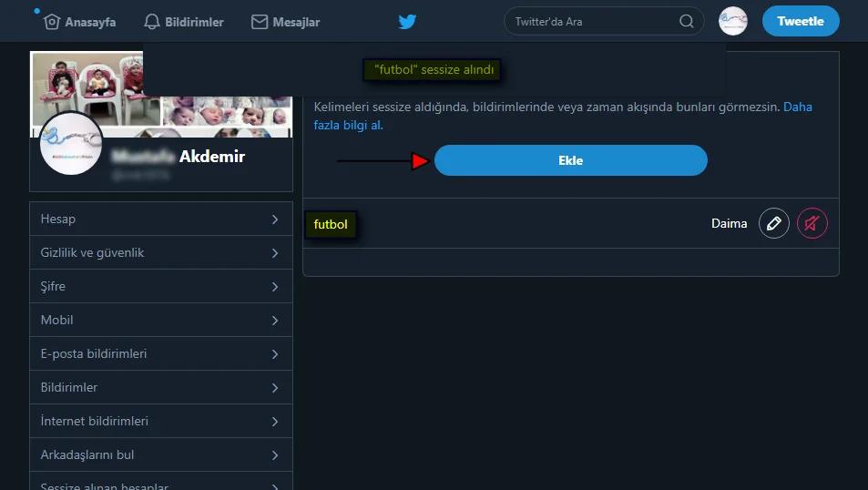Open Arkadaşlarını bul in sidebar

point(160,454)
